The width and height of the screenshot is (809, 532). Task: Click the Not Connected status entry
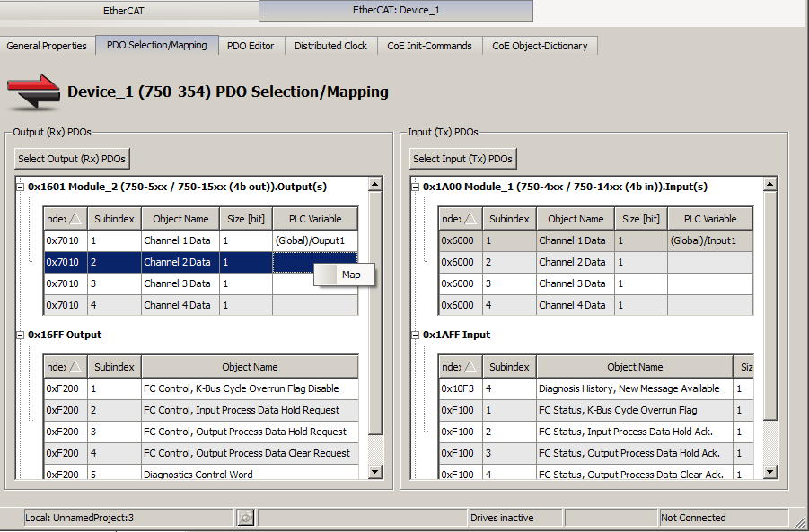point(724,518)
